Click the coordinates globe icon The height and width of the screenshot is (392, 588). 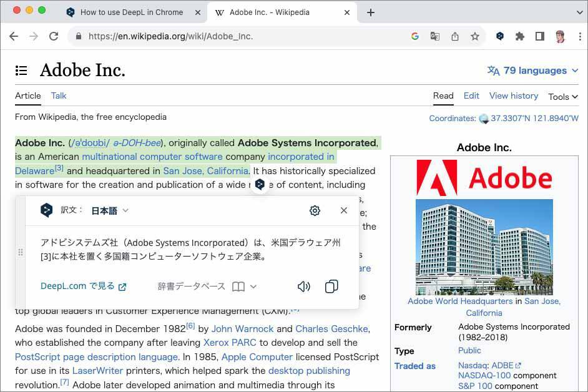484,119
